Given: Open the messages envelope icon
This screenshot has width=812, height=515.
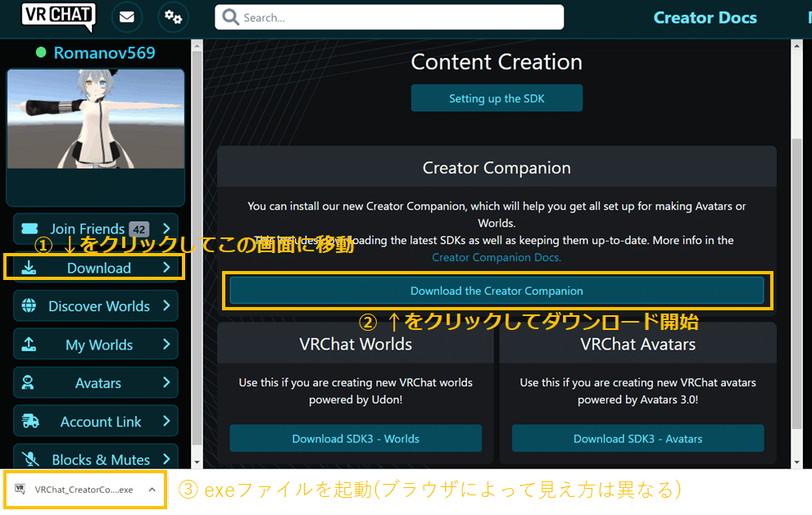Looking at the screenshot, I should click(127, 17).
